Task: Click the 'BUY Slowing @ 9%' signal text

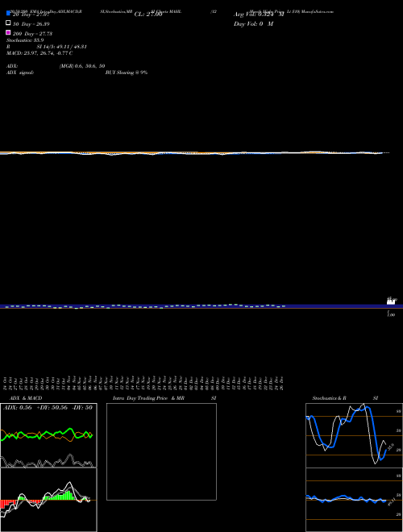Action: (127, 73)
